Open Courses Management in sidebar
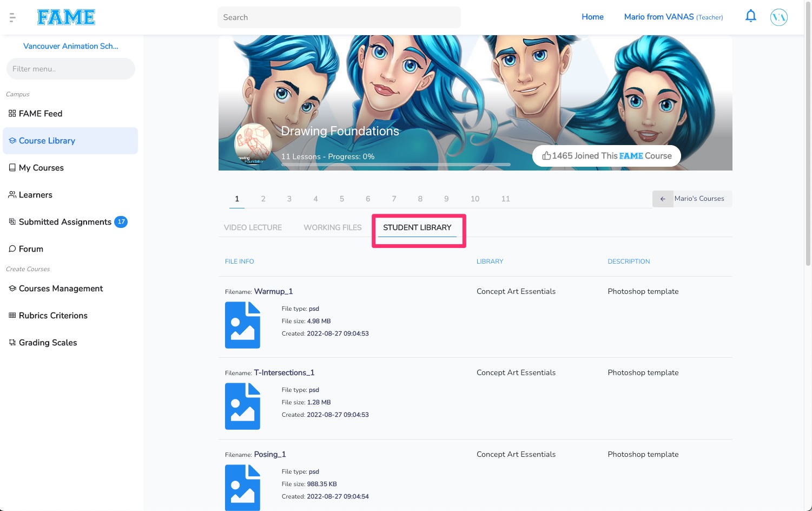Viewport: 812px width, 511px height. point(70,288)
